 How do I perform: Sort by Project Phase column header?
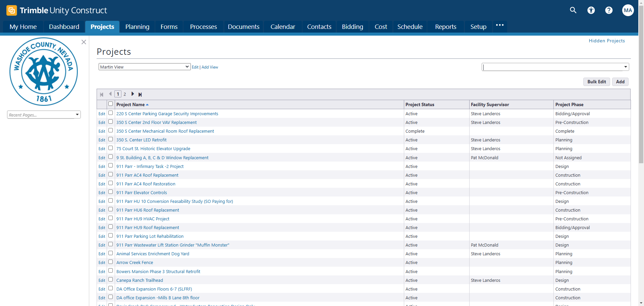pyautogui.click(x=569, y=104)
